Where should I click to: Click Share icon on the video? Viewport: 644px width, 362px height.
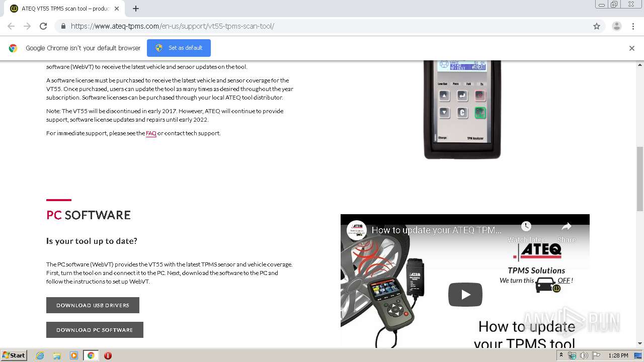[x=567, y=231]
